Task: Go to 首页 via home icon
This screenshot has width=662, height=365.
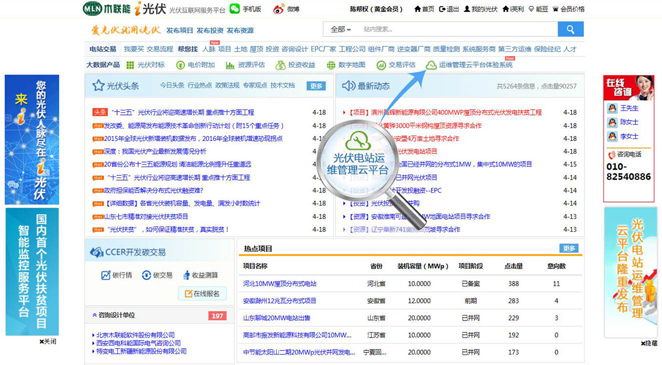Action: [418, 9]
